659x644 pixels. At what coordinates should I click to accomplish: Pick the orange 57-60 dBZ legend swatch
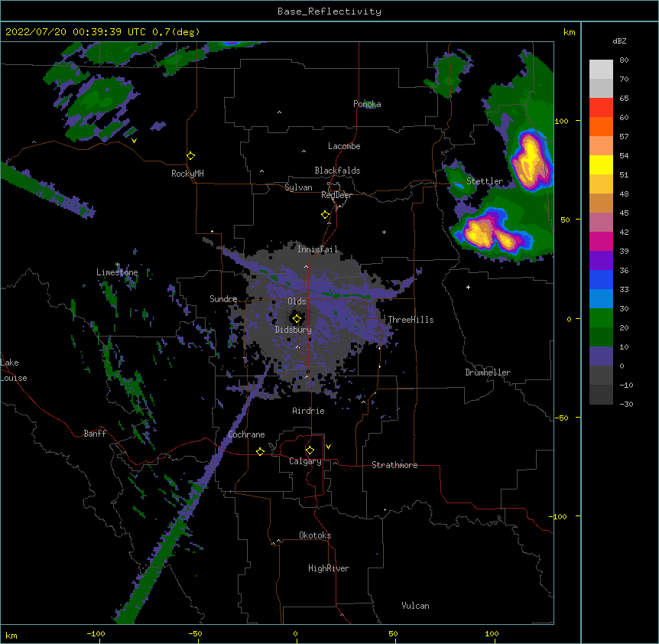coord(601,126)
